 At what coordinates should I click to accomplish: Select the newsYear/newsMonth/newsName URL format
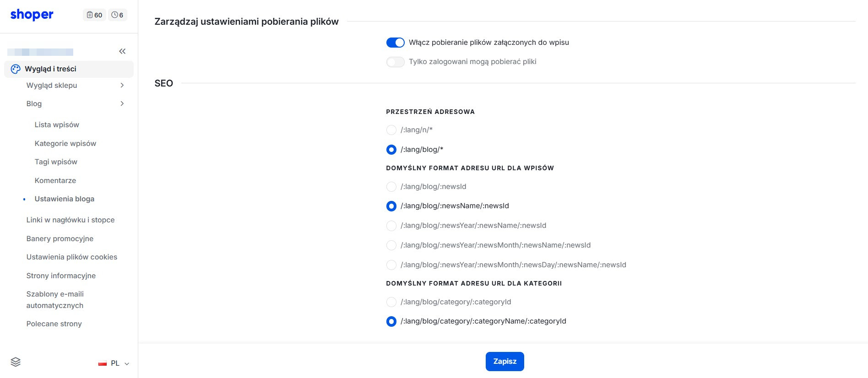tap(391, 245)
